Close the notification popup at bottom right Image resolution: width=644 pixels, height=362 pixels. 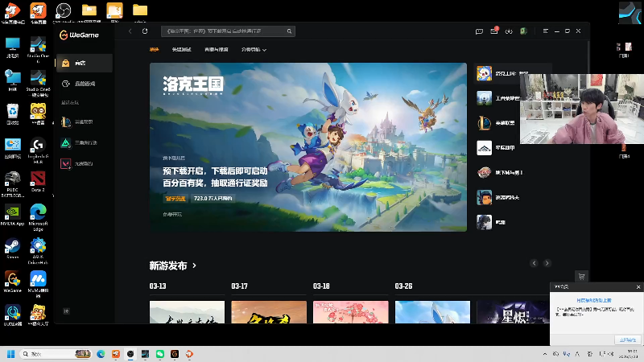(638, 287)
